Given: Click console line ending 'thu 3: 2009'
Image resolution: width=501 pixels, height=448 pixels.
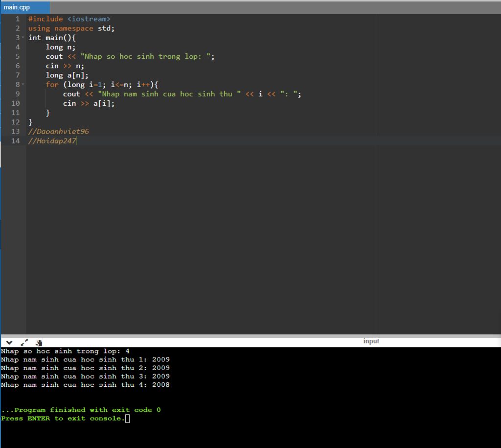Looking at the screenshot, I should coord(85,377).
